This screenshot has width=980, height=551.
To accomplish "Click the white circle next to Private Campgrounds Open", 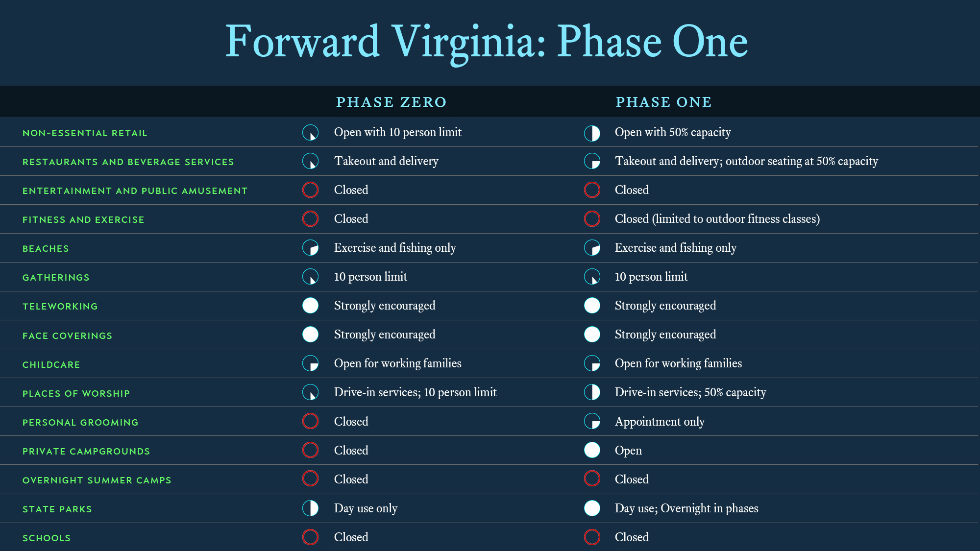I will point(592,450).
